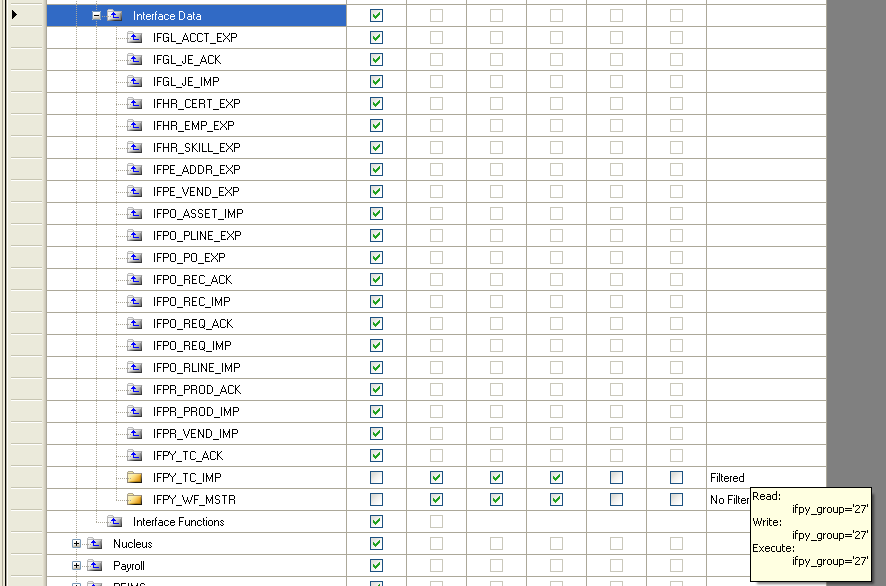Open the IFPY_WF_MSTR folder icon

[x=134, y=499]
